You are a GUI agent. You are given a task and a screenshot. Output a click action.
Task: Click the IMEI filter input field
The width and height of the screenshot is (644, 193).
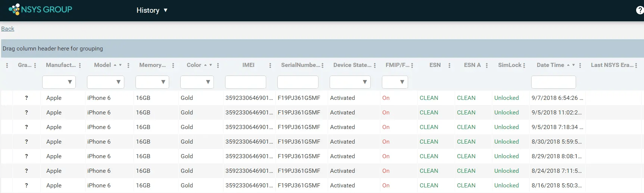(246, 82)
